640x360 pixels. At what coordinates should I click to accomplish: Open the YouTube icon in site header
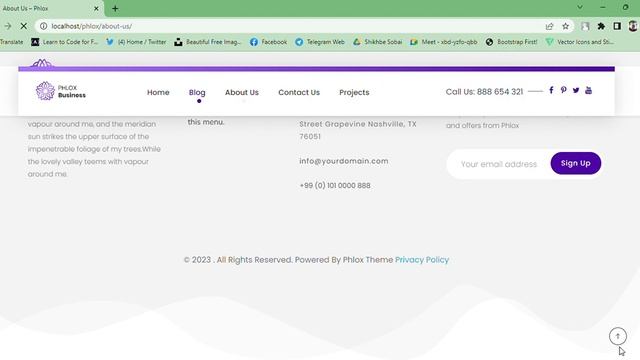pyautogui.click(x=588, y=90)
